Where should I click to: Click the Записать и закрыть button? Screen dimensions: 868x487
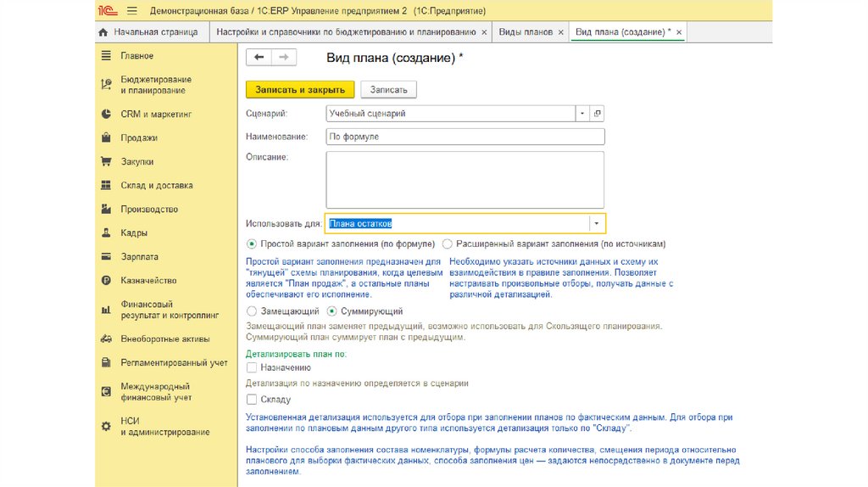300,89
